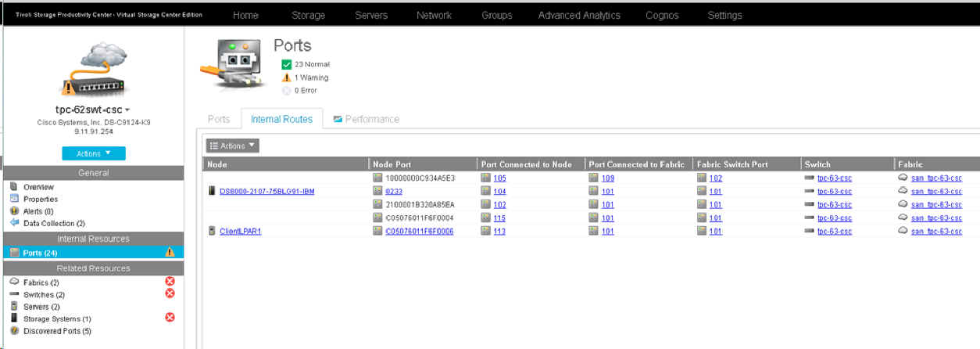Open the Cognos menu

662,15
